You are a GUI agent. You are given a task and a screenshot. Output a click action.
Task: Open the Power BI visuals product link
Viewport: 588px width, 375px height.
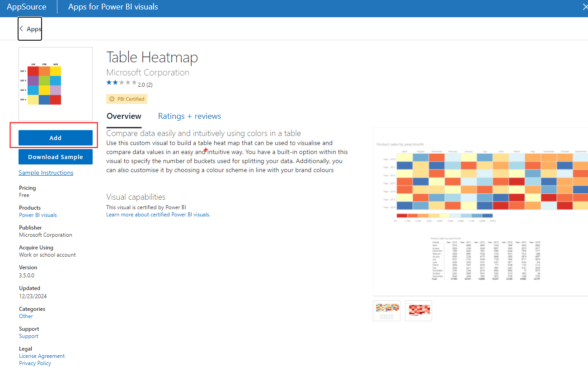click(38, 215)
